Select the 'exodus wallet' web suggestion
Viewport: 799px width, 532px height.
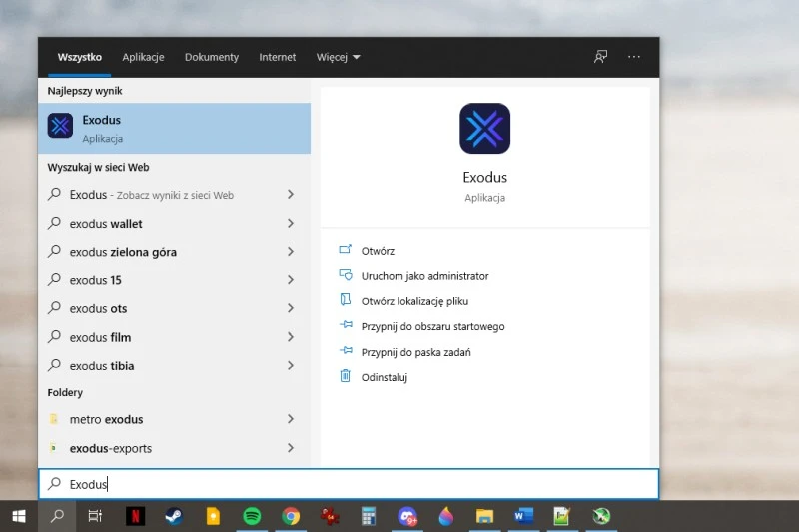tap(174, 224)
